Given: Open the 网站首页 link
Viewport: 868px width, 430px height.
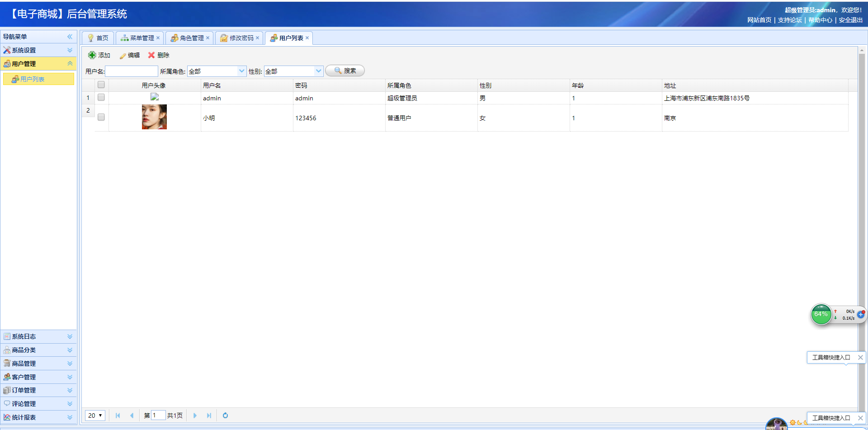Looking at the screenshot, I should 759,20.
